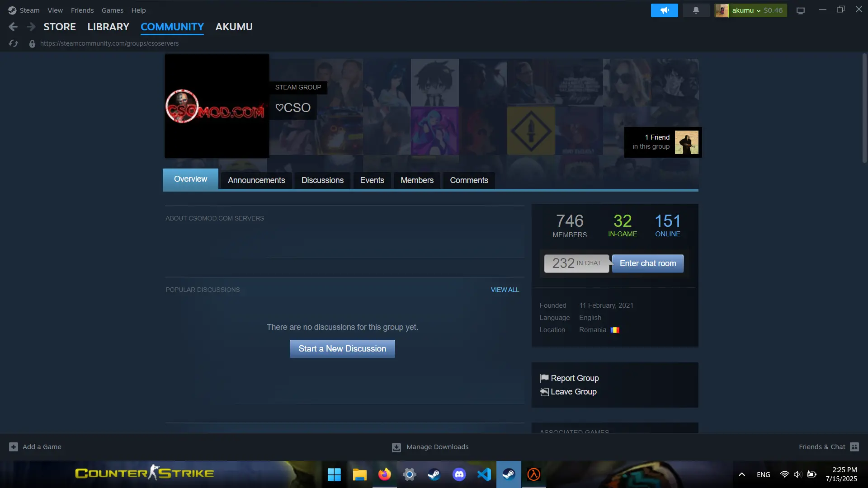Click the page vertical scrollbar
868x488 pixels.
pyautogui.click(x=864, y=108)
